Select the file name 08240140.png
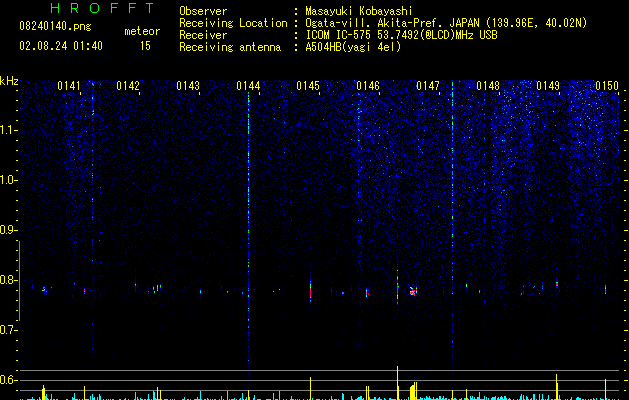Viewport: 629px width, 400px height. (x=55, y=27)
